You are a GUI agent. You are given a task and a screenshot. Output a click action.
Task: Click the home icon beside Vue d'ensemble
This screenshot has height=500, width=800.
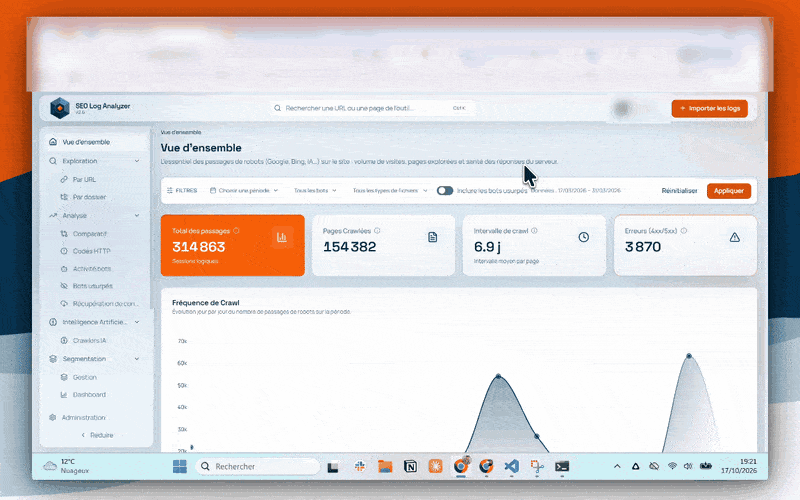click(x=53, y=142)
